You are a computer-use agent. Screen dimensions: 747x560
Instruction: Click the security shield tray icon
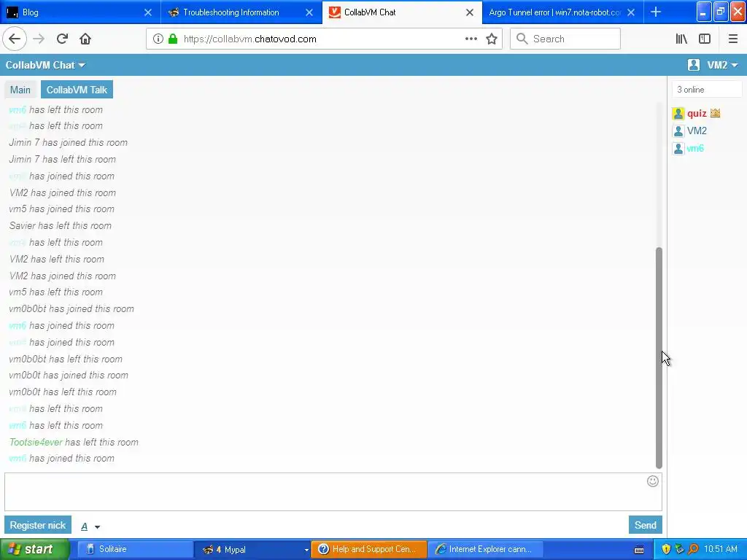[x=666, y=549]
